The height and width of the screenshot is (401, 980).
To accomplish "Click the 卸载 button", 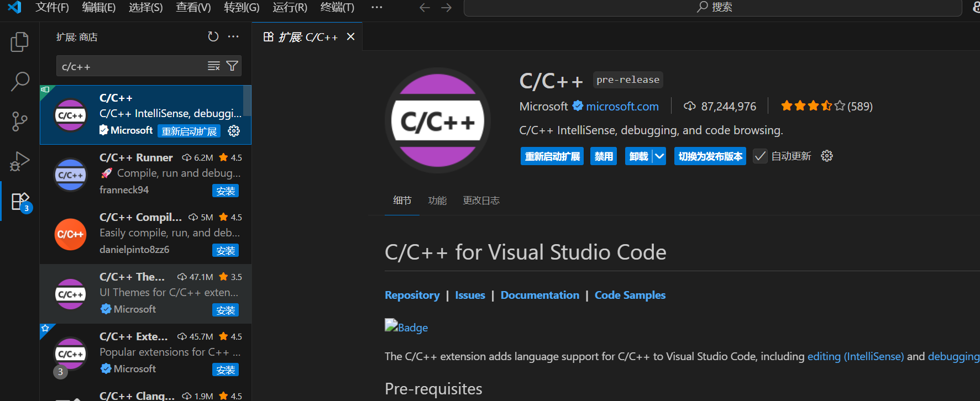I will (x=639, y=156).
